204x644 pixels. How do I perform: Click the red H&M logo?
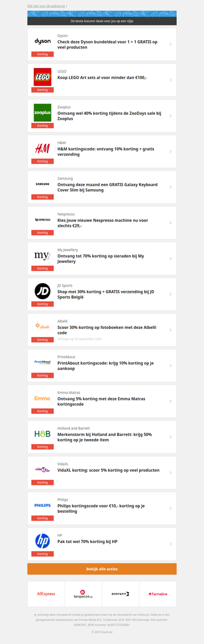point(42,148)
